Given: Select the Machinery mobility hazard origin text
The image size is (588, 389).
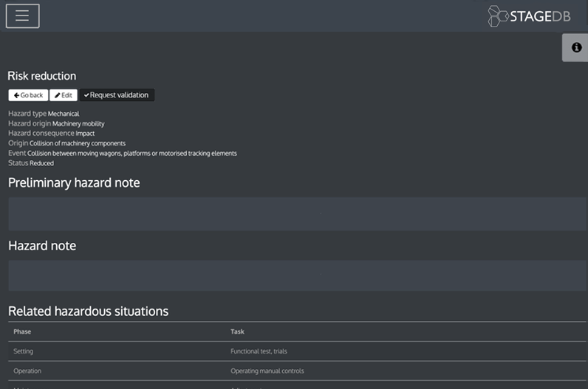Looking at the screenshot, I should (78, 124).
